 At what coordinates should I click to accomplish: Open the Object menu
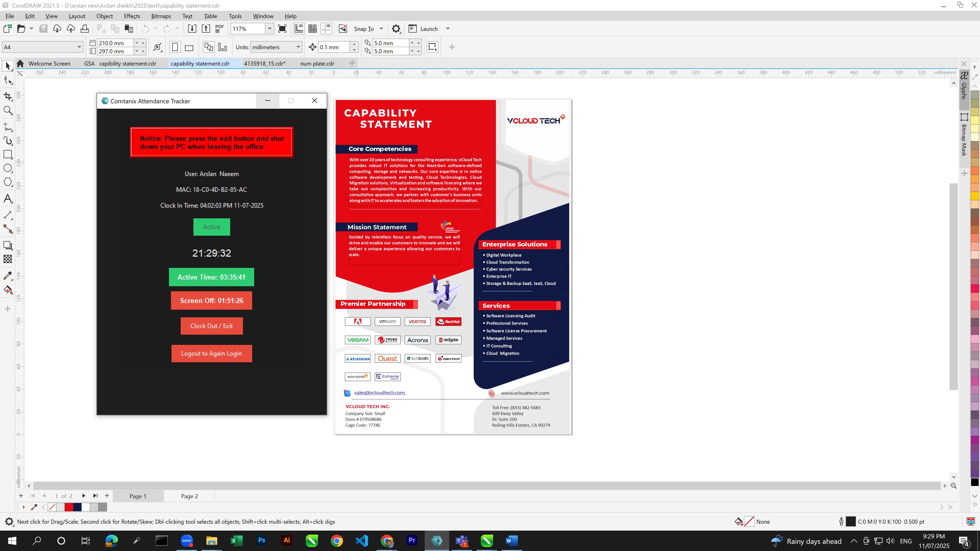tap(104, 16)
